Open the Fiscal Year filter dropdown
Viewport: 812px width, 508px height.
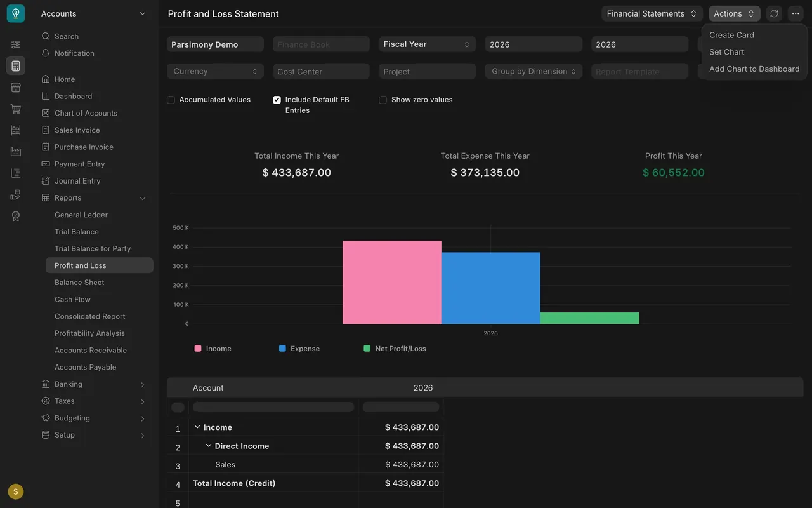click(427, 44)
